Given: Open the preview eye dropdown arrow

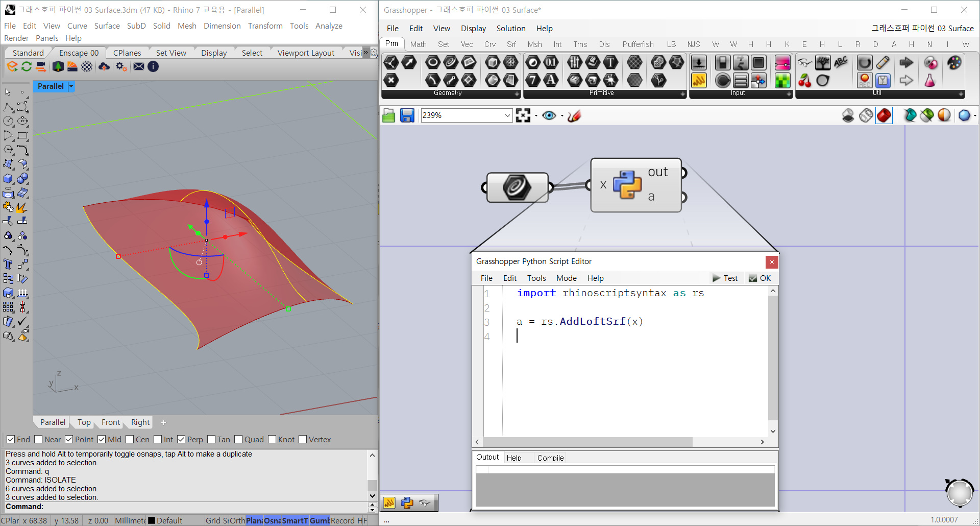Looking at the screenshot, I should [562, 116].
